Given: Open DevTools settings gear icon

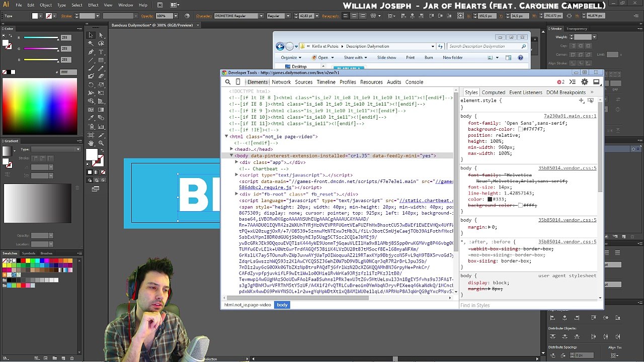Looking at the screenshot, I should point(584,82).
